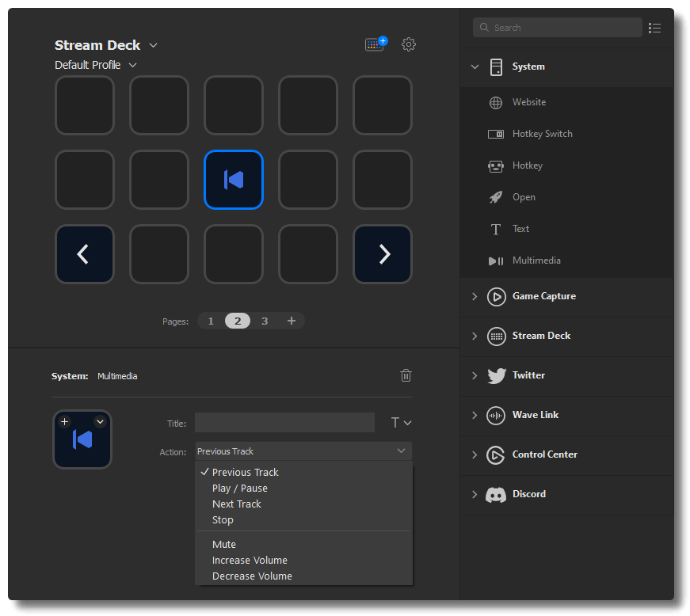Select page 2
The image size is (690, 616).
click(238, 321)
